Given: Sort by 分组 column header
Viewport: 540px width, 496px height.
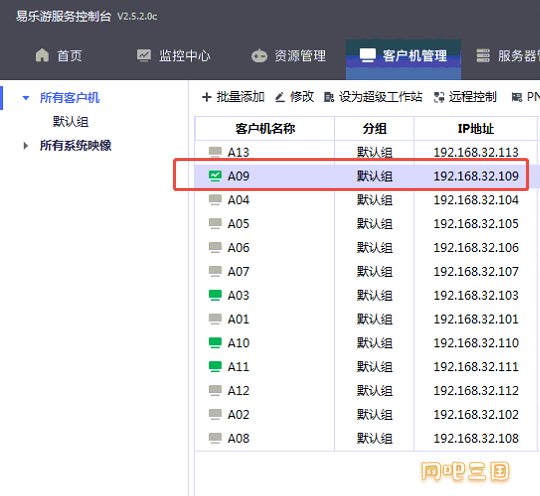Looking at the screenshot, I should point(374,128).
